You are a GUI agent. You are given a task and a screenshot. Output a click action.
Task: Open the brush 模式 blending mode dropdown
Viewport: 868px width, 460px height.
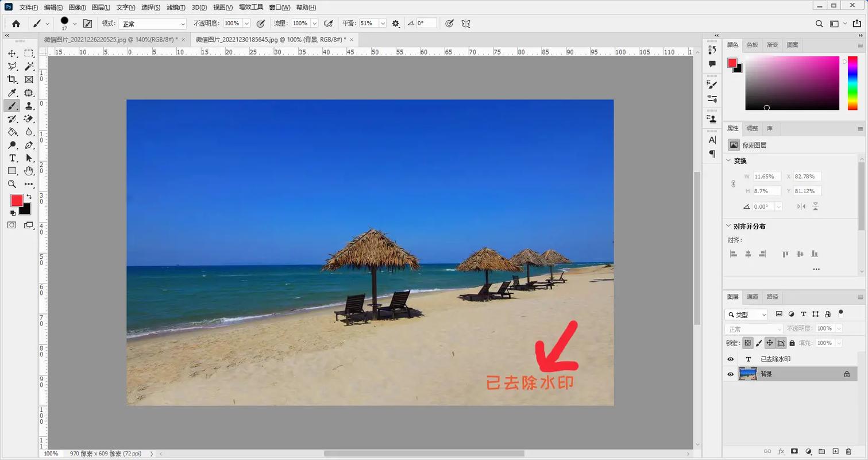tap(152, 24)
